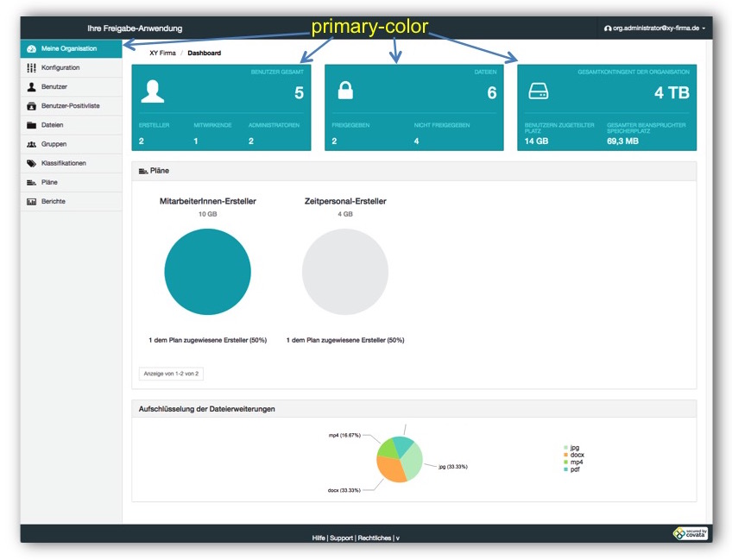Click the hard drive icon in Gesamtkontingent card
The image size is (732, 560).
click(539, 91)
